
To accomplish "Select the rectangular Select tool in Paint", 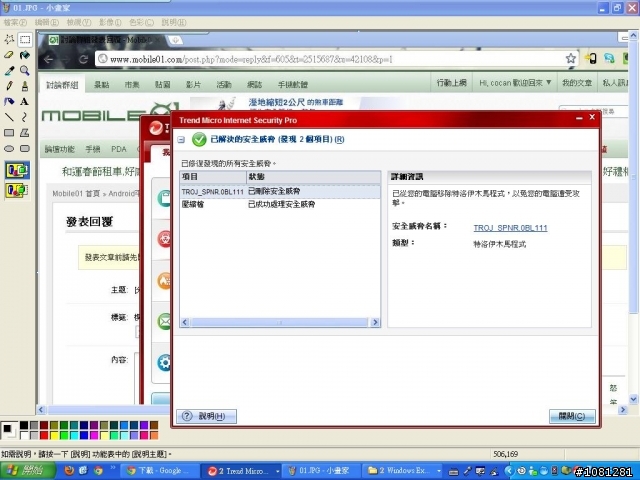I will pyautogui.click(x=24, y=39).
